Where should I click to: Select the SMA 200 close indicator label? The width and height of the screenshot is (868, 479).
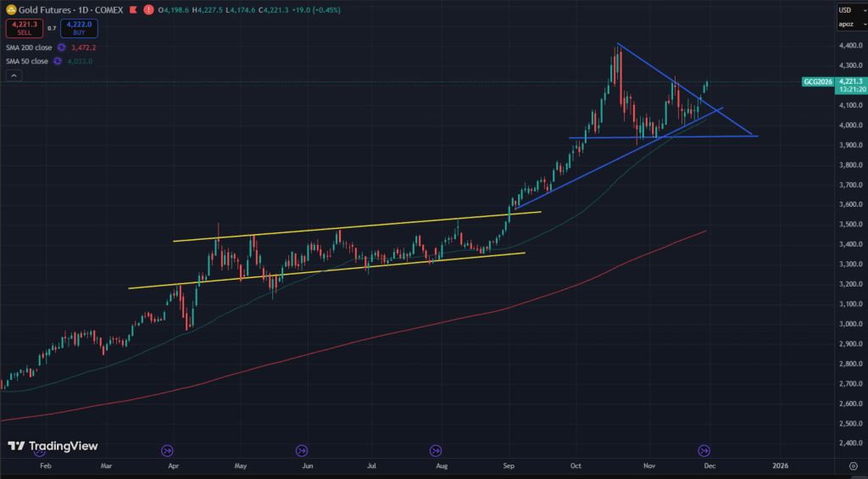tap(27, 47)
